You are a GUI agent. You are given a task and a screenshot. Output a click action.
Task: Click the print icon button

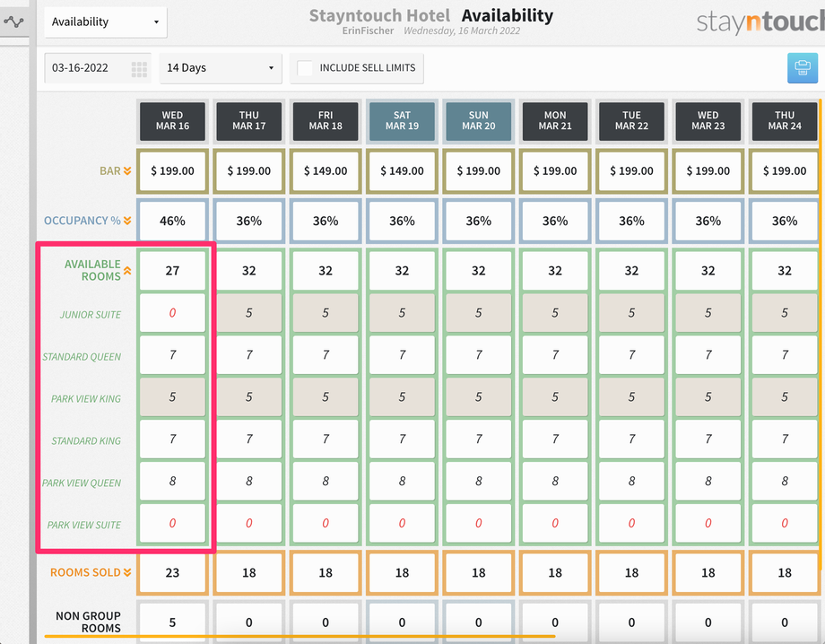(x=802, y=68)
